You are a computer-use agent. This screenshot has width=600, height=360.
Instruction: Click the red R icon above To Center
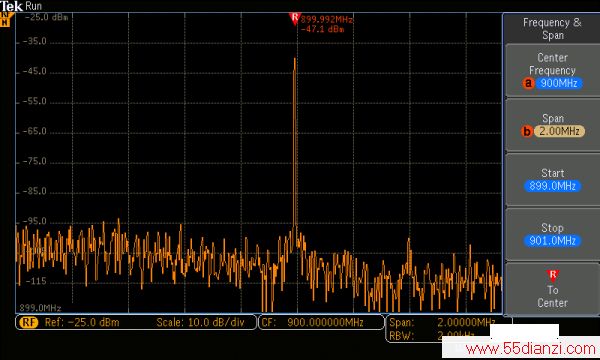coord(553,275)
